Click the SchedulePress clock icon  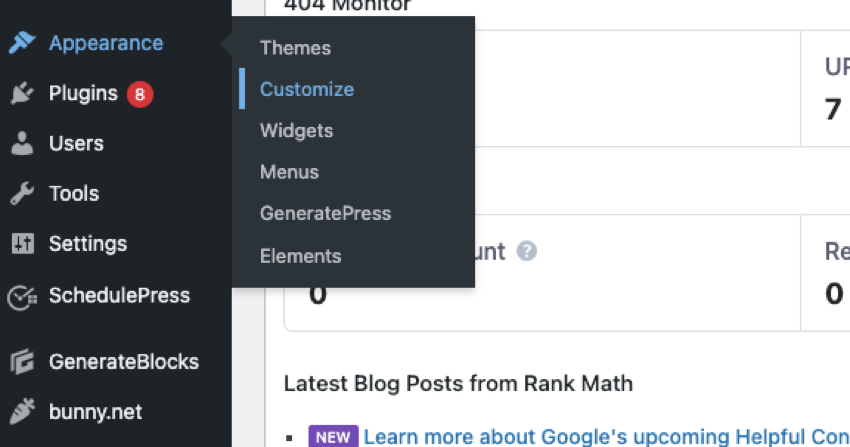(22, 297)
